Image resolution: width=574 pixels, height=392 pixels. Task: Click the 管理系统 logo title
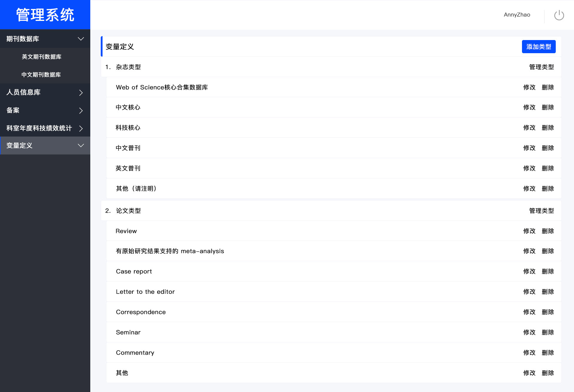point(45,15)
